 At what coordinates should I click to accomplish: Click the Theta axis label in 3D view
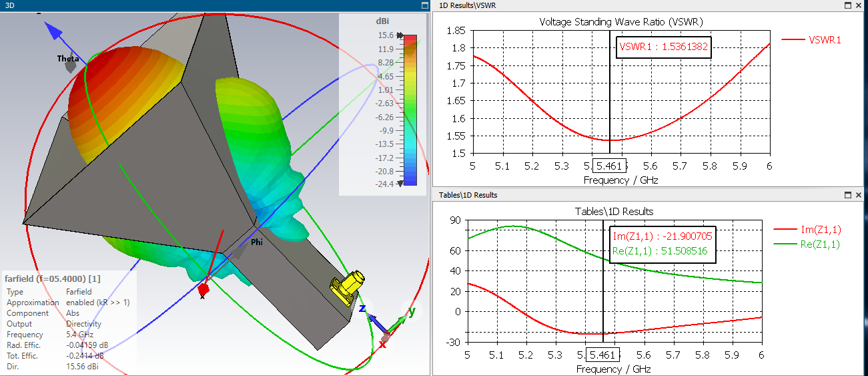click(67, 59)
